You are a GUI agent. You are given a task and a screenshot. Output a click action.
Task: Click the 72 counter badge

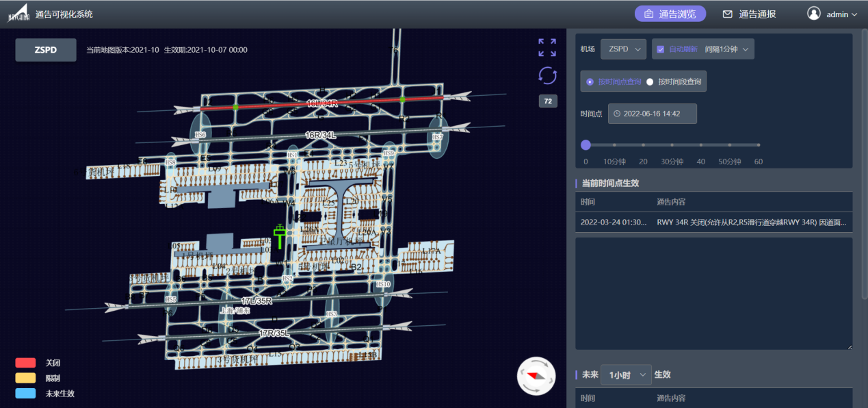coord(547,101)
